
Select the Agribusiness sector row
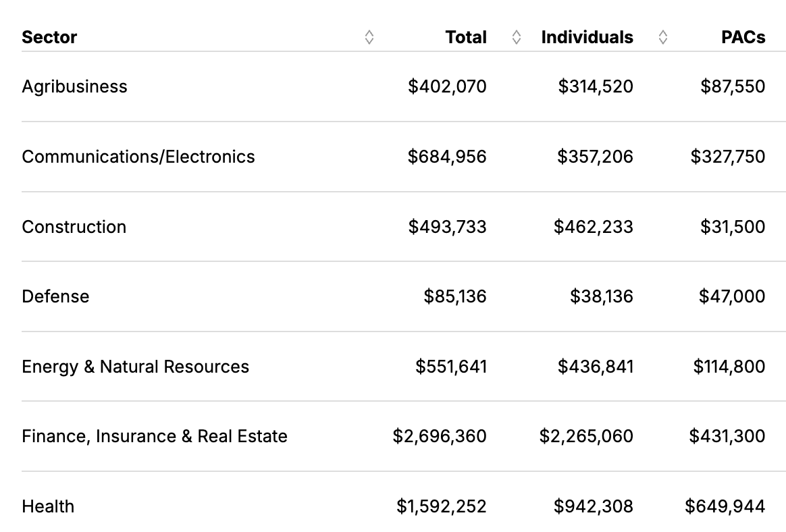point(74,86)
